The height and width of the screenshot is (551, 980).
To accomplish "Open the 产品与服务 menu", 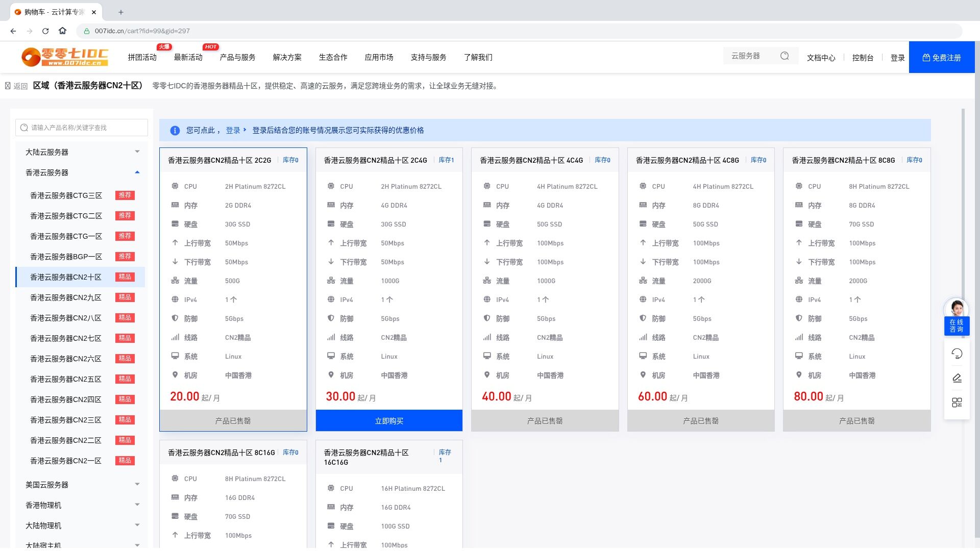I will coord(238,57).
